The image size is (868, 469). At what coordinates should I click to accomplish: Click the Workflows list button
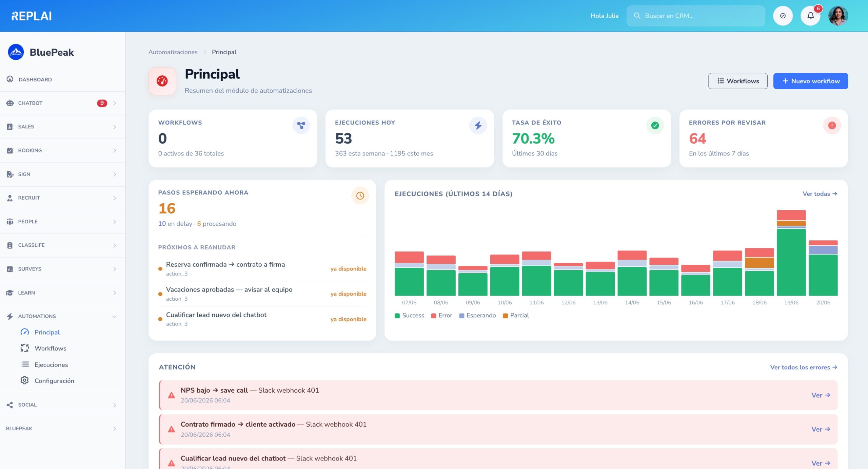tap(737, 81)
